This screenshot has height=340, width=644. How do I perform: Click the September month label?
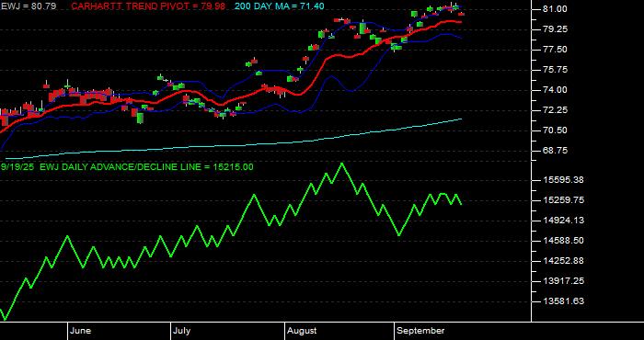click(421, 331)
